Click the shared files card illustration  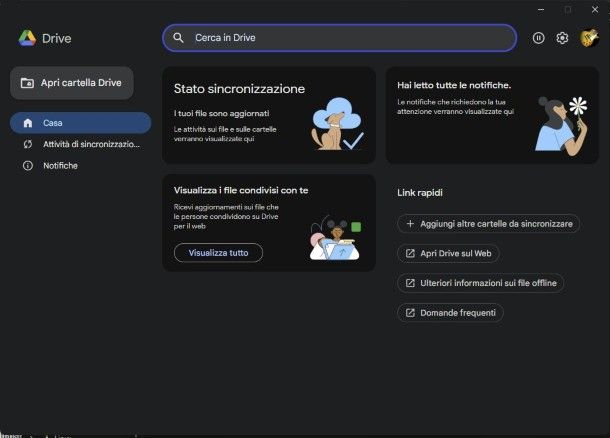(334, 238)
